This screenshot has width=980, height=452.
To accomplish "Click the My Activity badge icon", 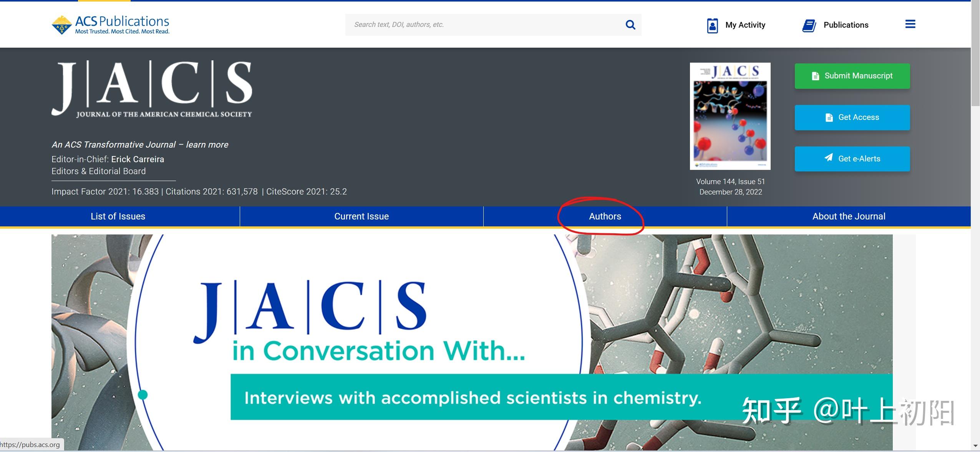I will pyautogui.click(x=712, y=25).
